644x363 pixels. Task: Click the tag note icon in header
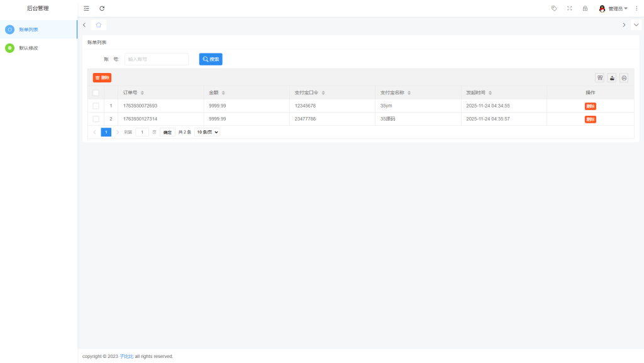coord(553,8)
